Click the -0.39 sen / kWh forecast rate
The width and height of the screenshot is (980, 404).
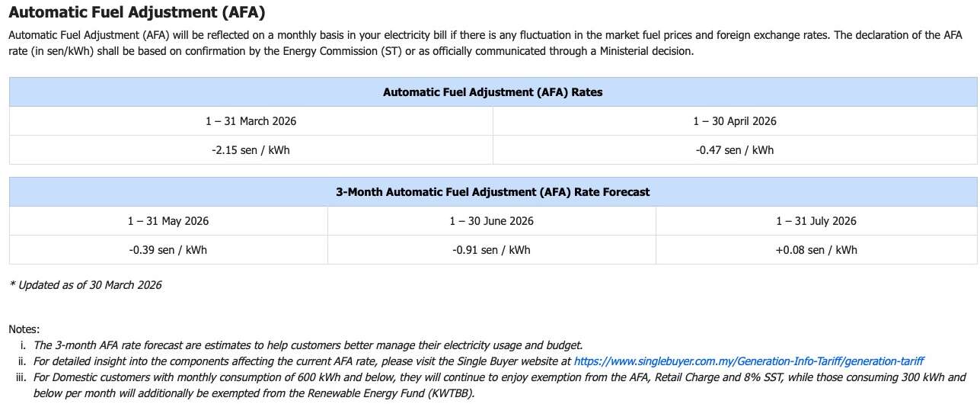168,250
